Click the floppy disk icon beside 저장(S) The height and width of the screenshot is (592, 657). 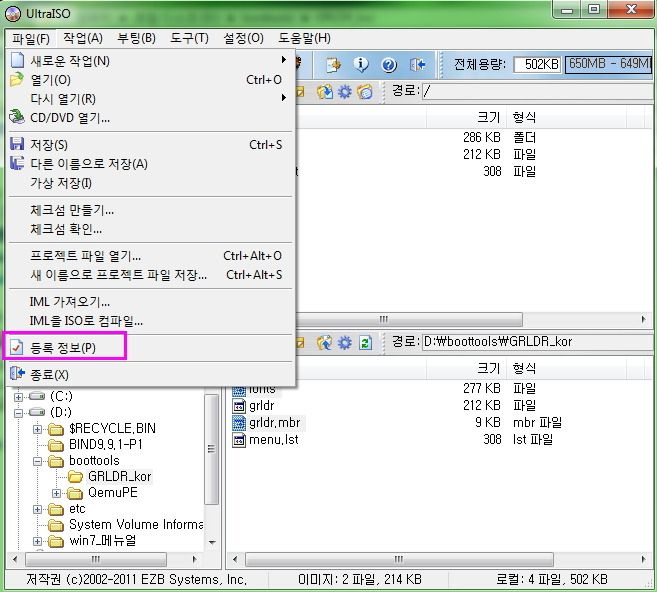click(x=17, y=144)
